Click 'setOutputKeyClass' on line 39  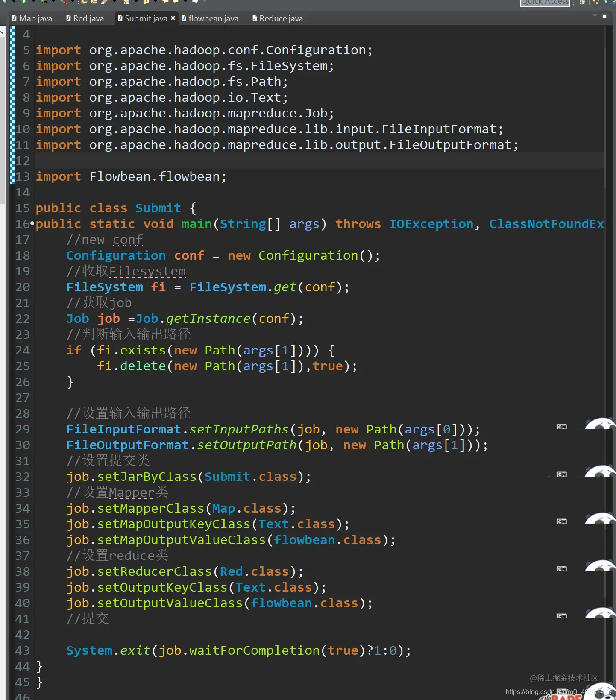[x=162, y=587]
